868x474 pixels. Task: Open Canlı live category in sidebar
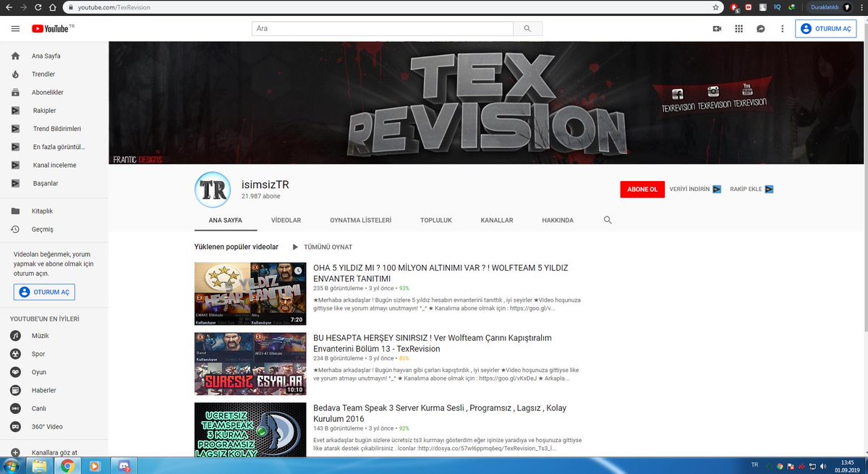pyautogui.click(x=38, y=408)
